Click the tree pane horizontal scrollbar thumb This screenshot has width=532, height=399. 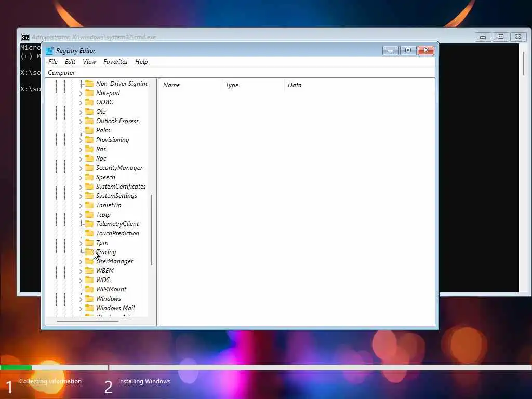coord(87,321)
